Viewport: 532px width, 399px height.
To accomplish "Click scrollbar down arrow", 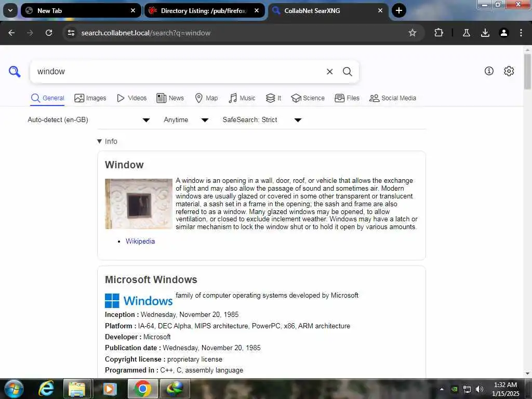I will (x=528, y=374).
